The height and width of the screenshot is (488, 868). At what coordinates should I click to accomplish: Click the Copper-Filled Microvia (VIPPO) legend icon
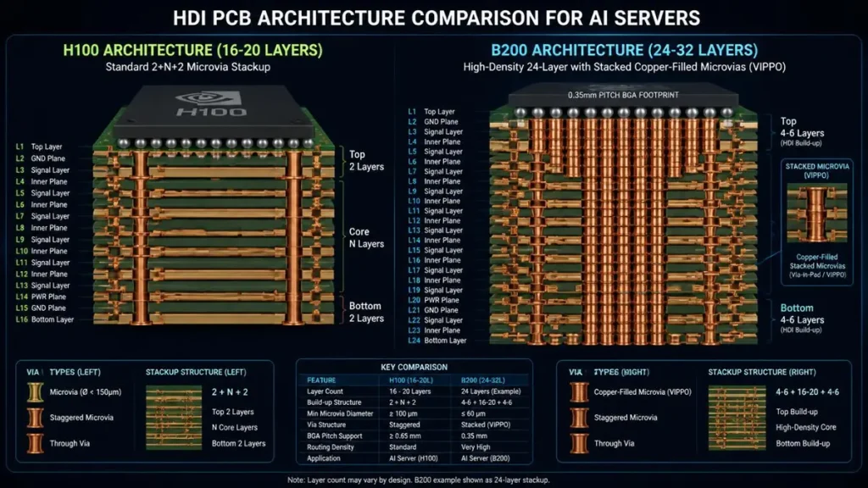[579, 391]
